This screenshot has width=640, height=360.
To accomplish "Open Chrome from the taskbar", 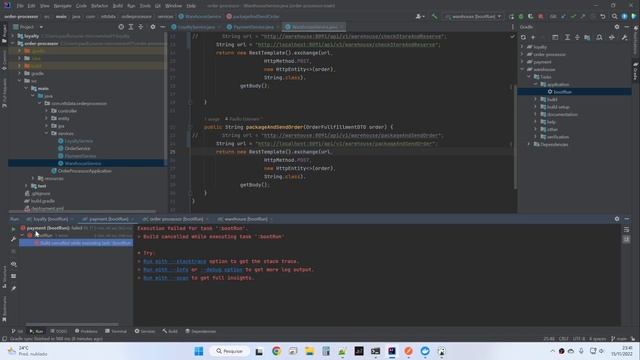I will coord(276,351).
